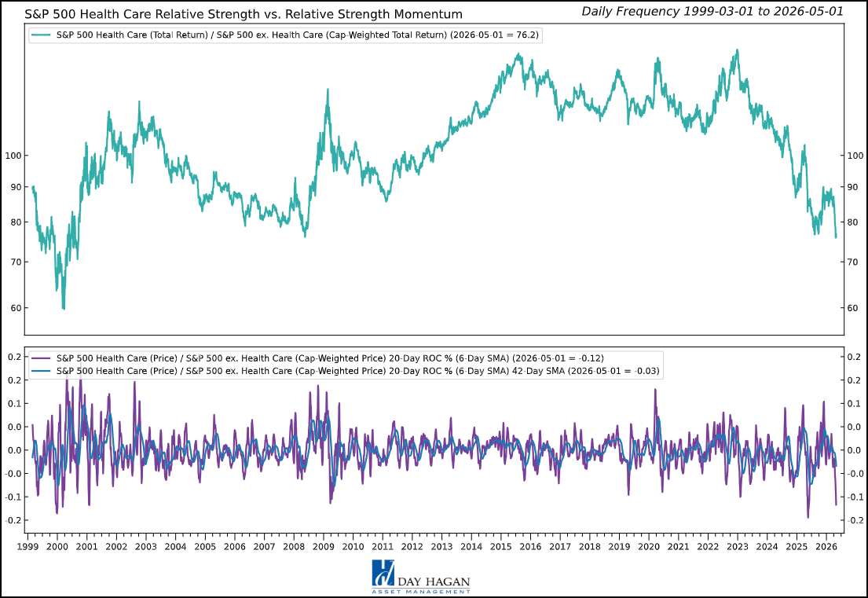Click the 2020 x-axis label
Viewport: 868px width, 598px height.
coord(649,546)
